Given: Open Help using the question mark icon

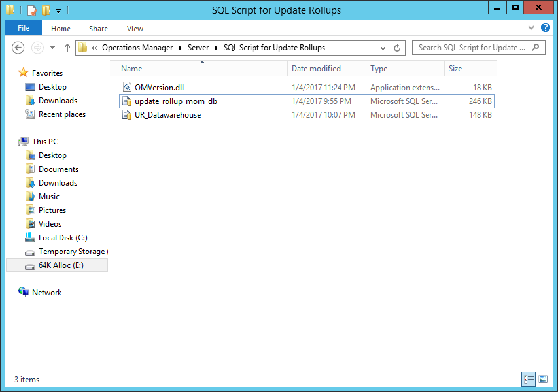Looking at the screenshot, I should (x=545, y=28).
